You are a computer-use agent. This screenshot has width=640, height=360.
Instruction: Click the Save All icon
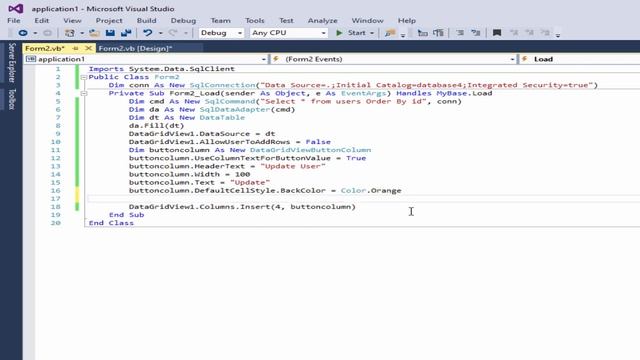127,33
